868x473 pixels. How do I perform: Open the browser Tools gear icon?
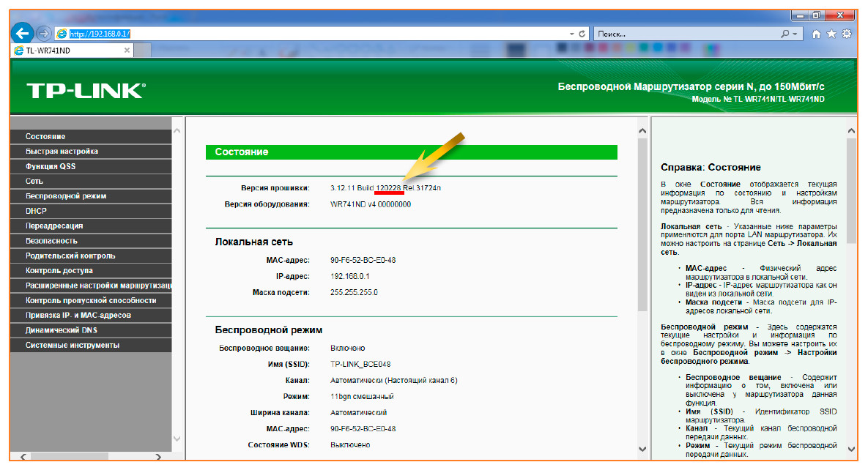coord(847,34)
